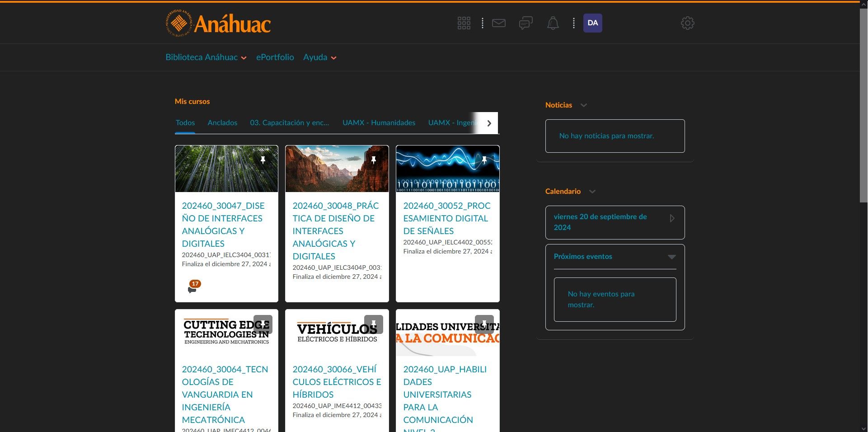This screenshot has height=432, width=868.
Task: Open the subscription alerts chat icon
Action: click(526, 23)
